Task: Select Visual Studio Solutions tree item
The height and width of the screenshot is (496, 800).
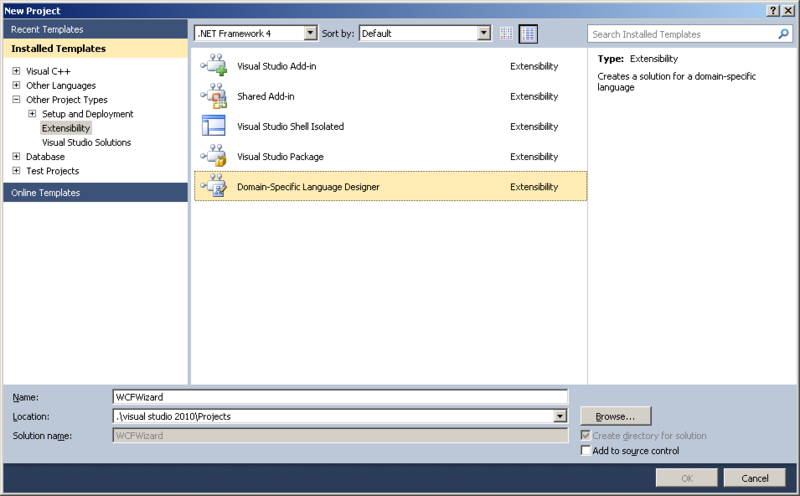Action: pyautogui.click(x=86, y=142)
